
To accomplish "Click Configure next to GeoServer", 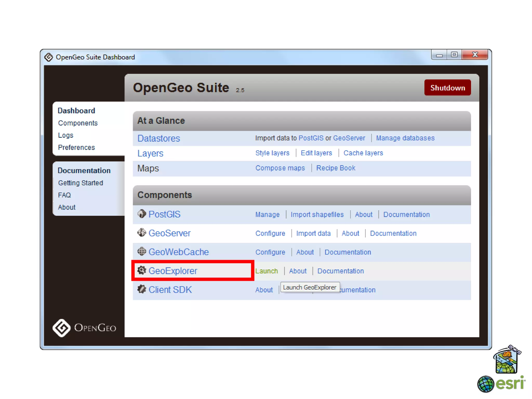I will (270, 233).
